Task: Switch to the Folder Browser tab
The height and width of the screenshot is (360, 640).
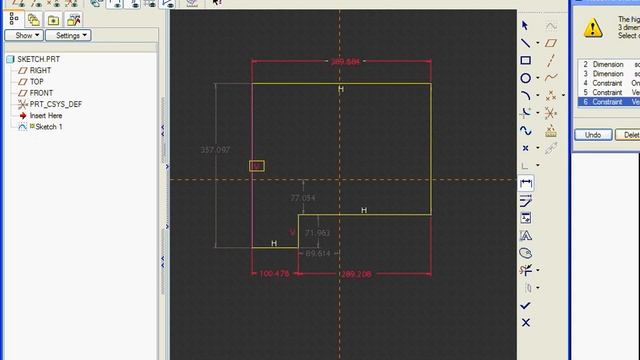Action: click(x=34, y=20)
